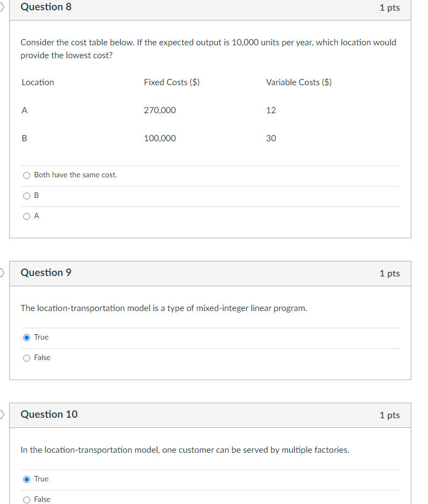The image size is (428, 504).
Task: Click the variable cost value 30
Action: [271, 138]
